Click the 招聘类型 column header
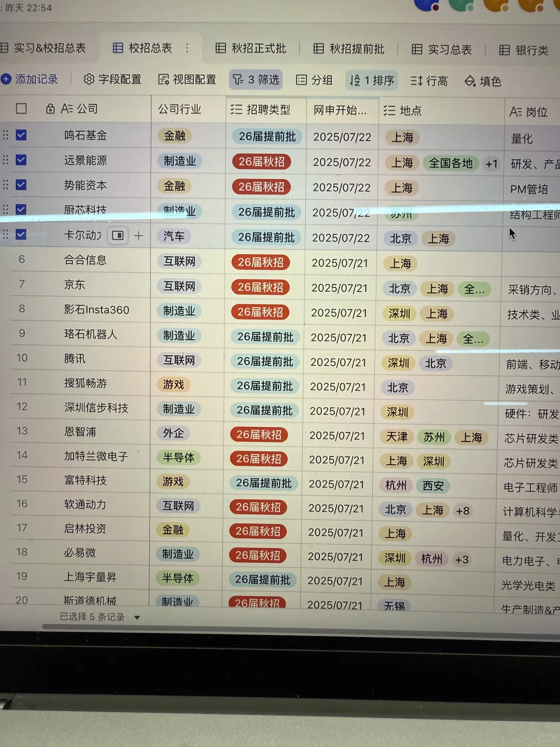 (x=267, y=109)
